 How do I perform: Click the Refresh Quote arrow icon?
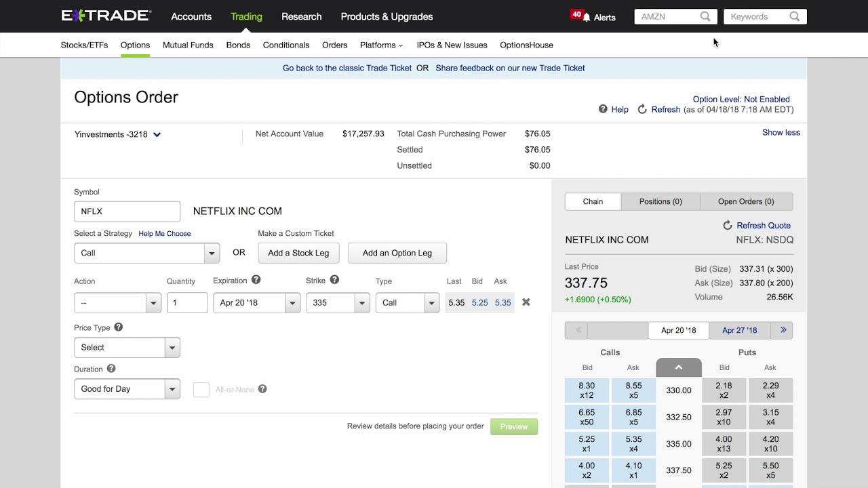click(728, 225)
